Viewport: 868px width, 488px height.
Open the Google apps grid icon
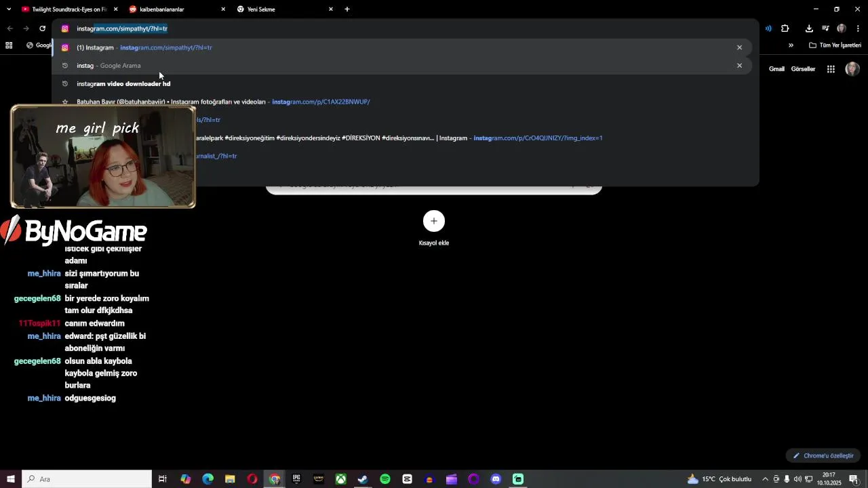(831, 69)
